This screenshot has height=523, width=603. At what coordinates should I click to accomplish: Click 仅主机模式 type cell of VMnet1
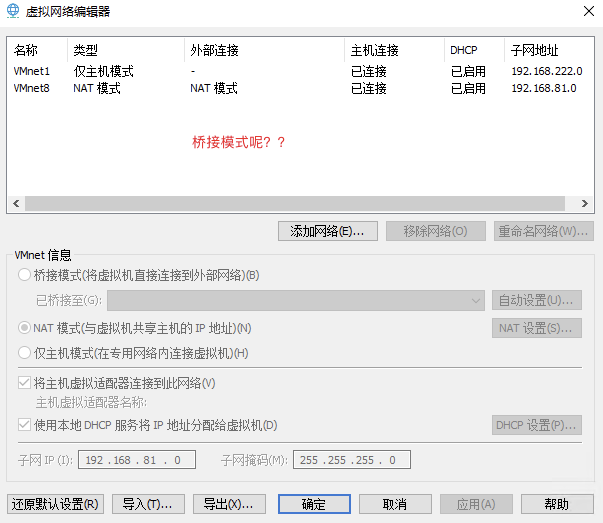coord(103,71)
